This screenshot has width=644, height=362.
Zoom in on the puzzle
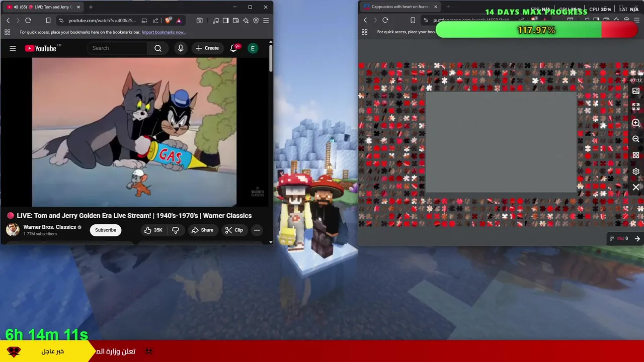pyautogui.click(x=636, y=123)
